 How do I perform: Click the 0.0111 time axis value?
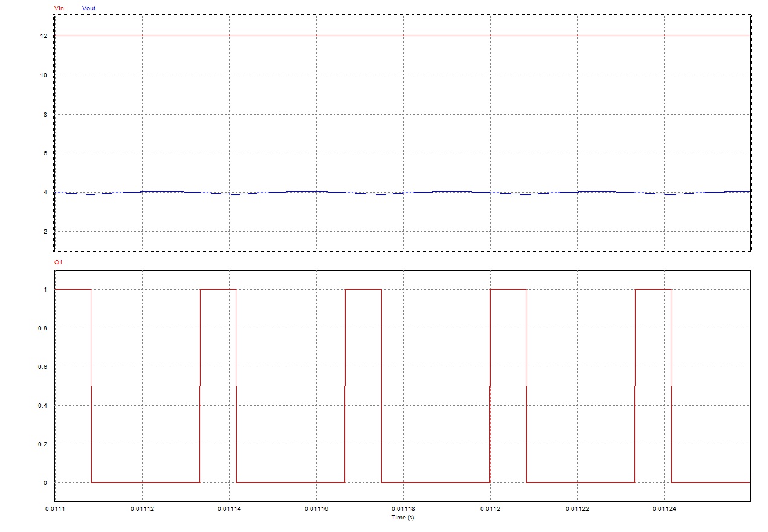click(x=55, y=509)
